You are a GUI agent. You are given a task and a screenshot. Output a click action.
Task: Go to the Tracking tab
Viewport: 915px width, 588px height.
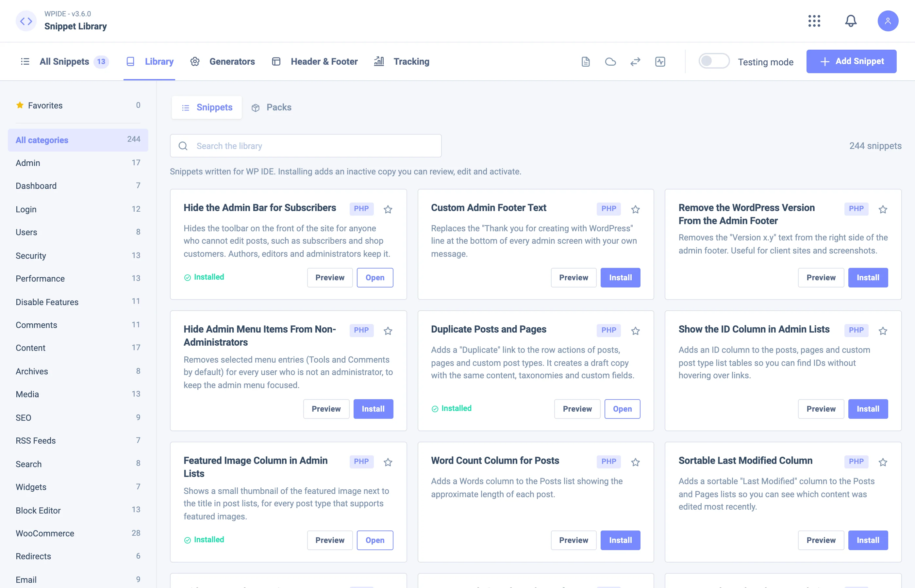[402, 61]
